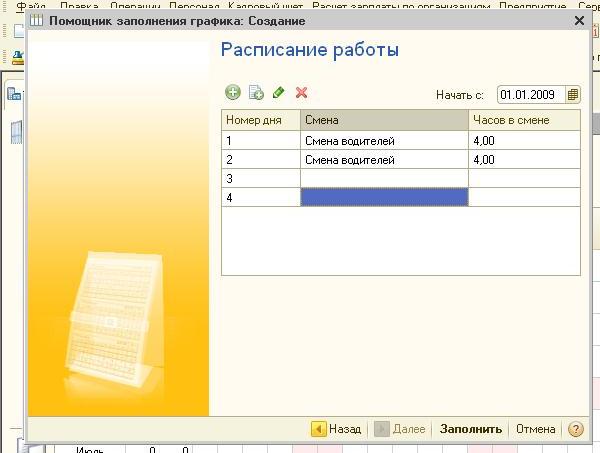This screenshot has width=600, height=453.
Task: Click the pencil Edit row icon
Action: coord(279,93)
